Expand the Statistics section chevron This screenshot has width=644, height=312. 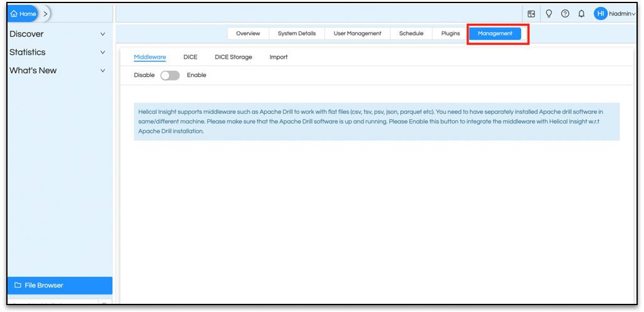pos(103,52)
